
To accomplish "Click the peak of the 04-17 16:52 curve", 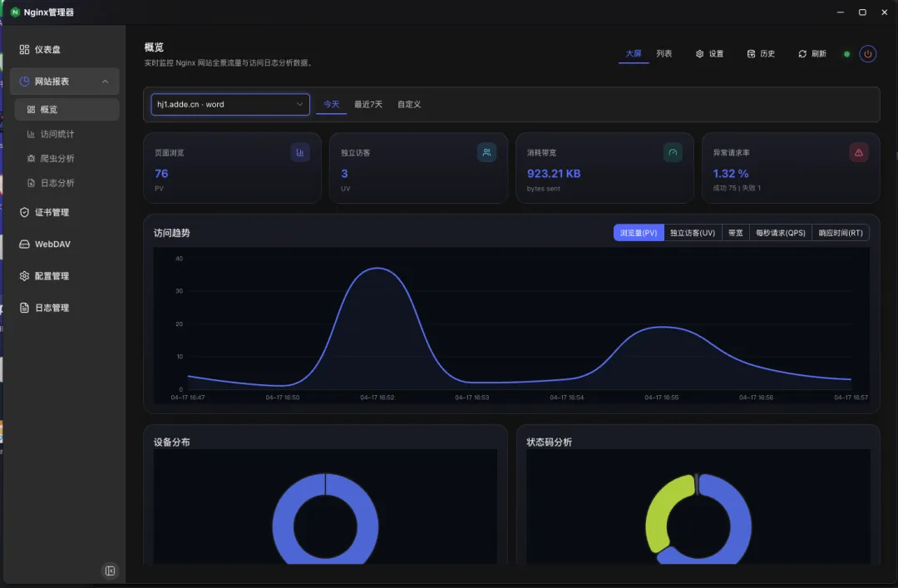I will tap(377, 268).
